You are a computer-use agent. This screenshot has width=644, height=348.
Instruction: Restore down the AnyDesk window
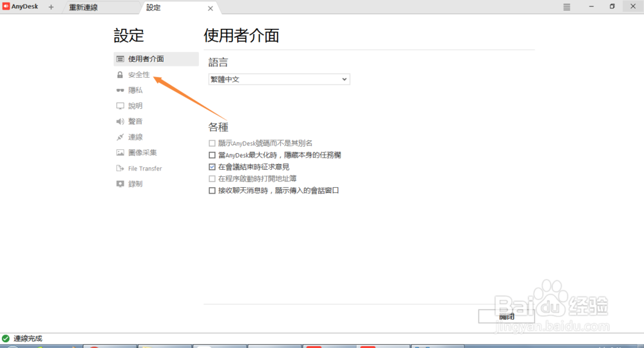click(x=612, y=6)
